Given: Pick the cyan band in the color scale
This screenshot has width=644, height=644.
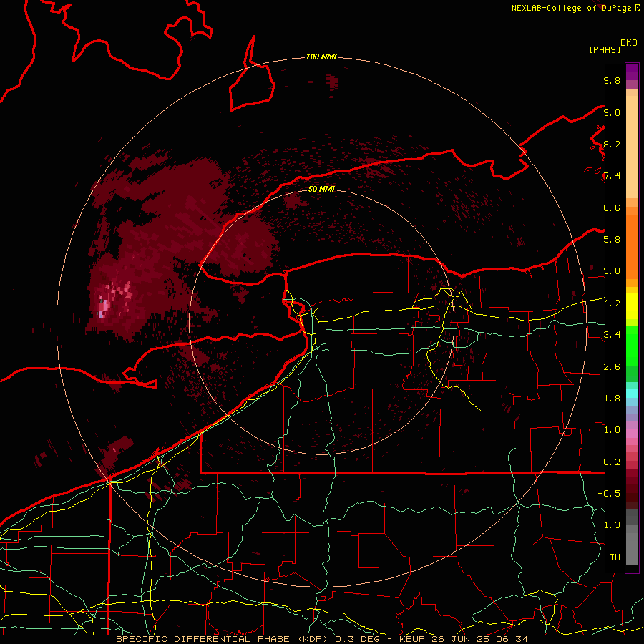Looking at the screenshot, I should [x=632, y=394].
